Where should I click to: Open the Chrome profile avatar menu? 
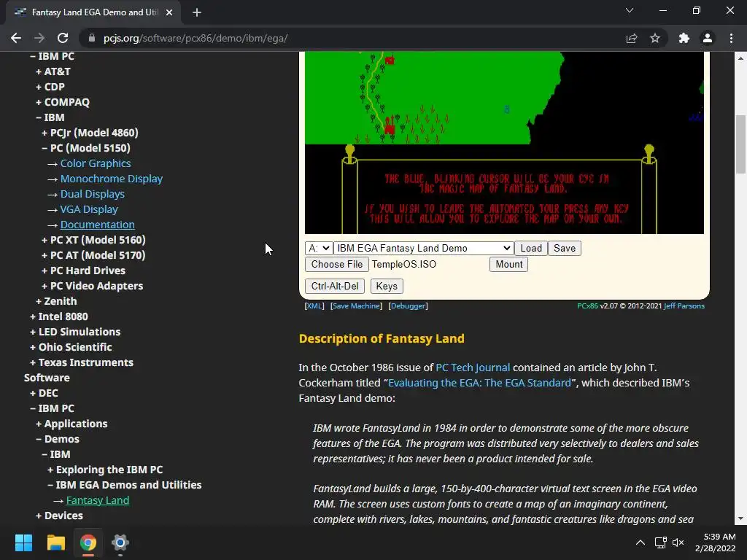[x=708, y=38]
